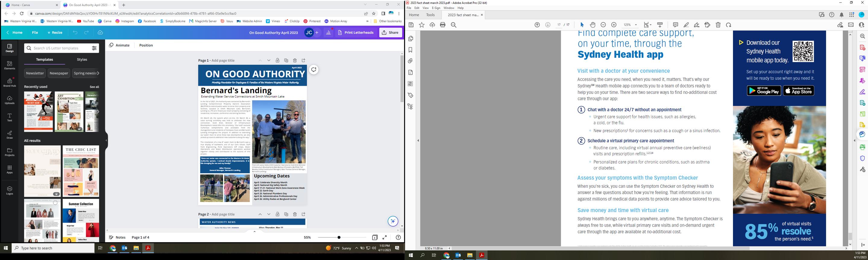The width and height of the screenshot is (868, 260).
Task: Open the Elements panel in Canva sidebar
Action: click(9, 65)
